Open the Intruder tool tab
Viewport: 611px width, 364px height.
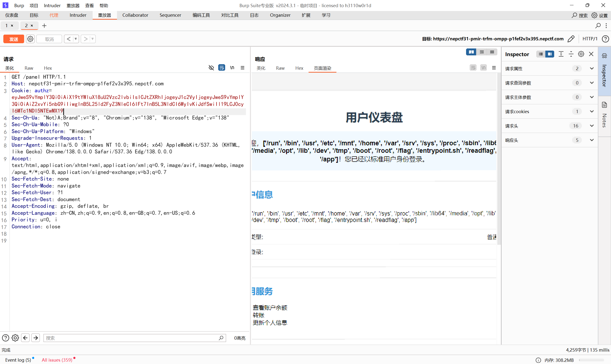tap(78, 15)
